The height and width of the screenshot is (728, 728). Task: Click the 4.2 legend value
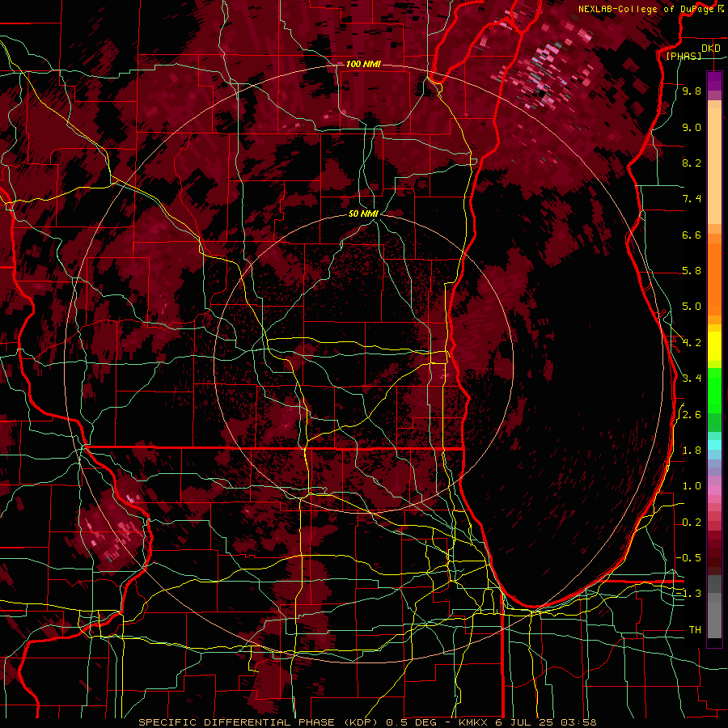pyautogui.click(x=692, y=343)
